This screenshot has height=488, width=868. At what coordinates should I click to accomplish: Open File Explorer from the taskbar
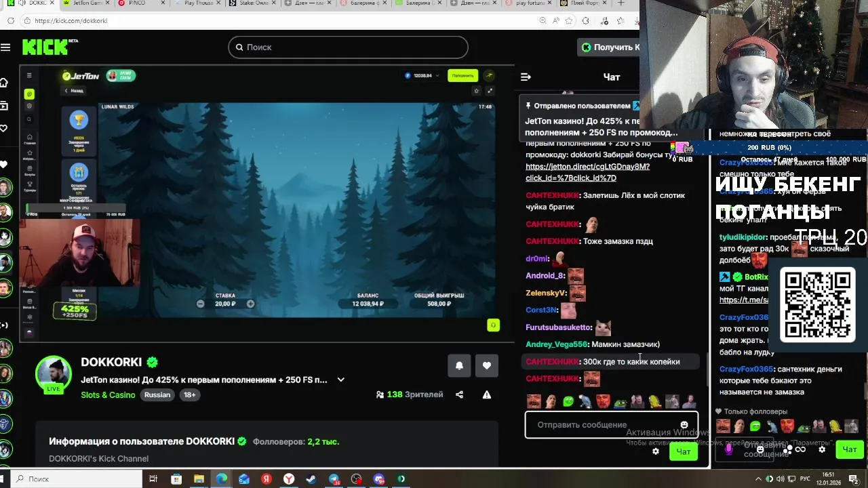(x=199, y=479)
